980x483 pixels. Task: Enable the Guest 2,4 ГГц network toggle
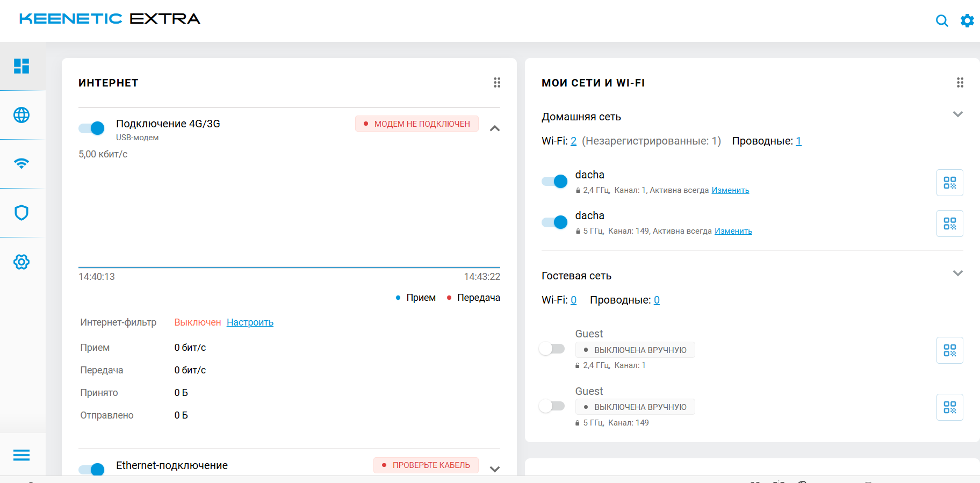click(x=552, y=349)
